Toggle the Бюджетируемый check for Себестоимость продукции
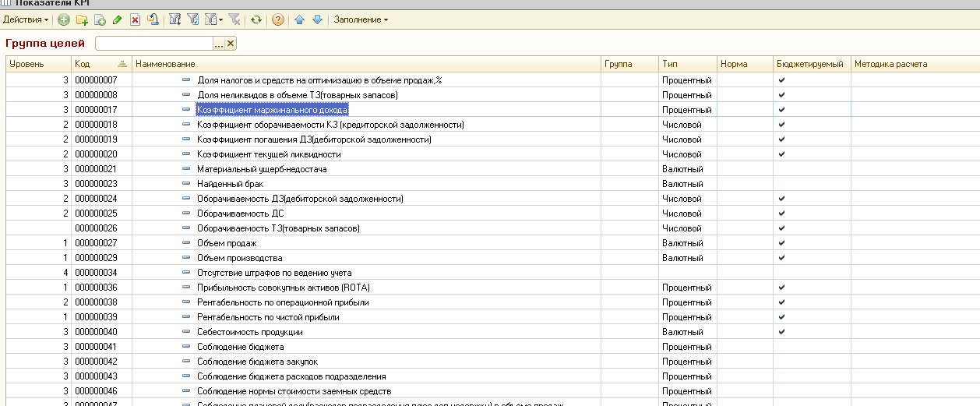Screen dimensions: 980x406 coord(781,332)
